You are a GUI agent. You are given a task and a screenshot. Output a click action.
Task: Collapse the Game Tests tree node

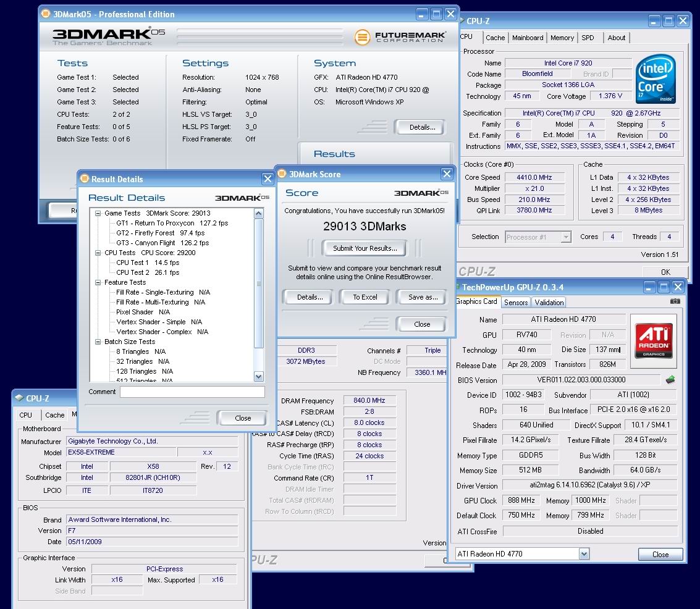(x=98, y=213)
